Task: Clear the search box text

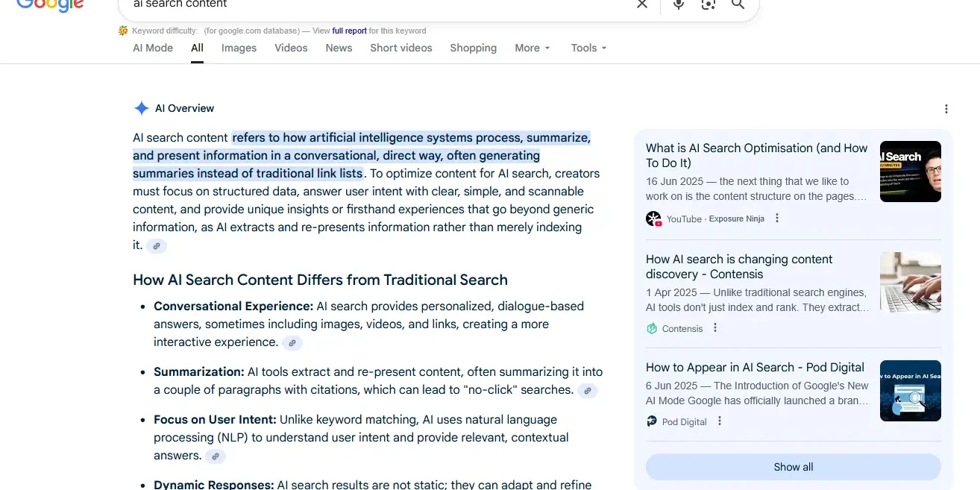Action: [x=642, y=4]
